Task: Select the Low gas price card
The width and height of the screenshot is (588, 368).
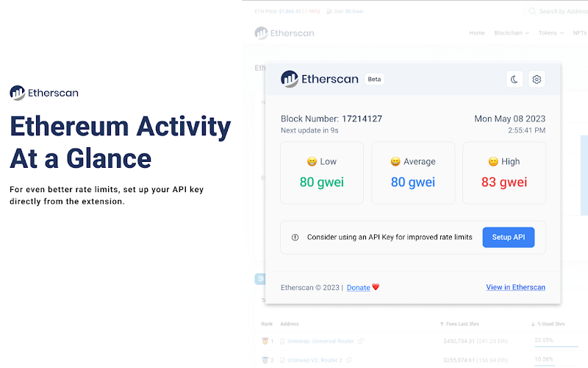Action: tap(322, 173)
